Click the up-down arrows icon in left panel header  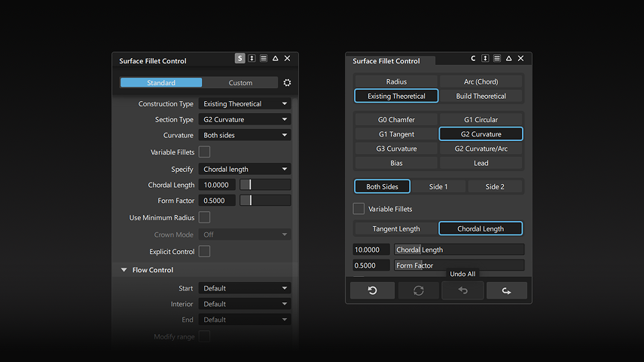tap(252, 58)
